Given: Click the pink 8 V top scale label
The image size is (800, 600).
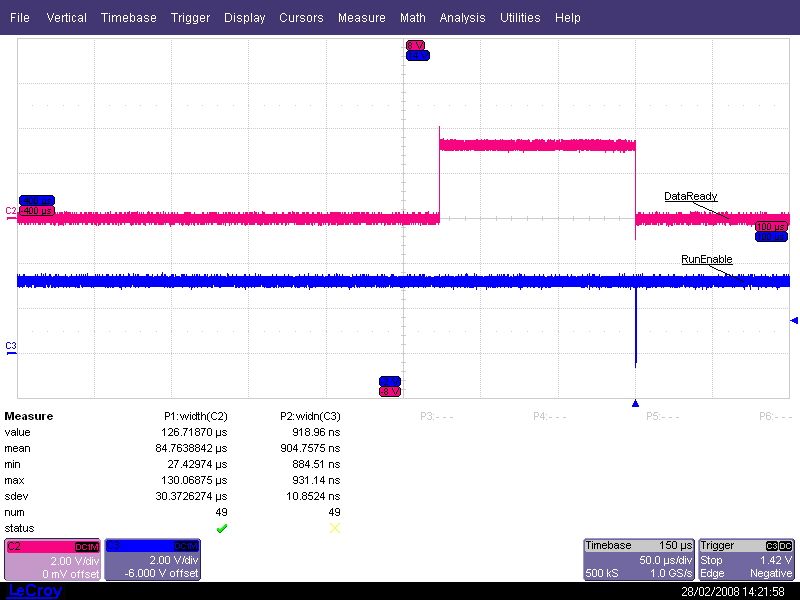Looking at the screenshot, I should click(415, 45).
